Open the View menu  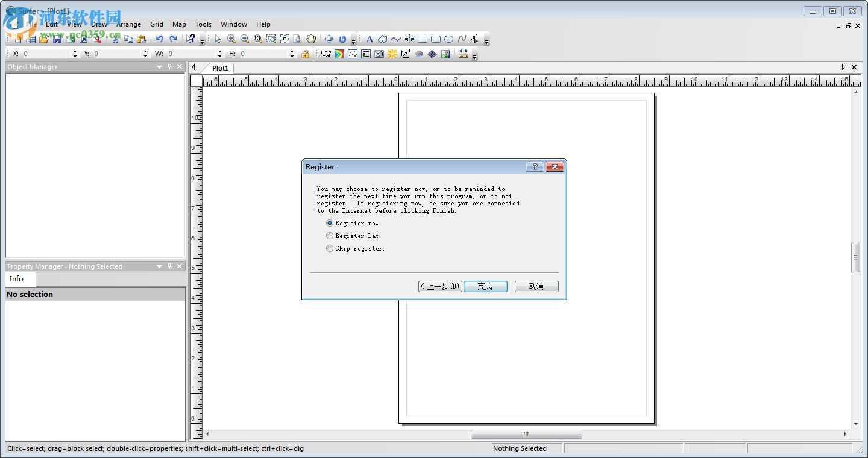[75, 24]
